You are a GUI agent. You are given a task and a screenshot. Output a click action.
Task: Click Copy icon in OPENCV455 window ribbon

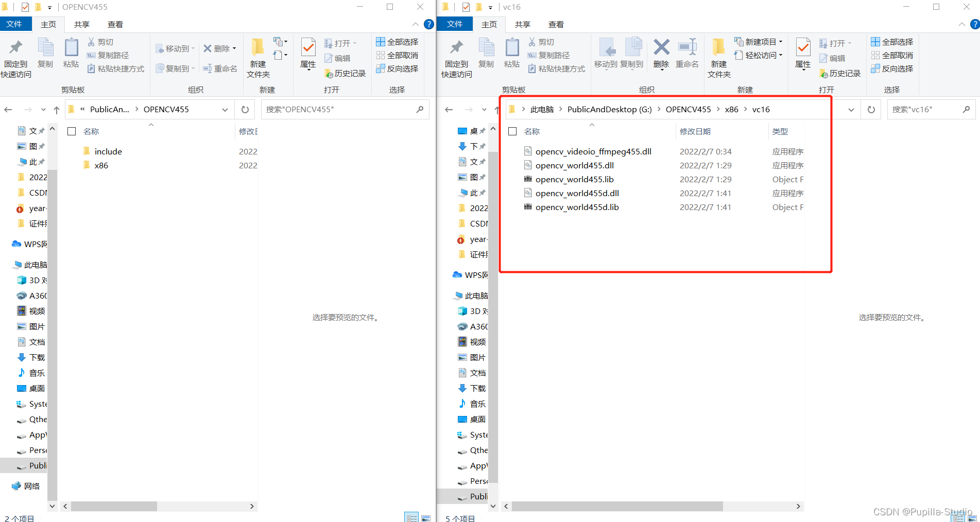(45, 53)
